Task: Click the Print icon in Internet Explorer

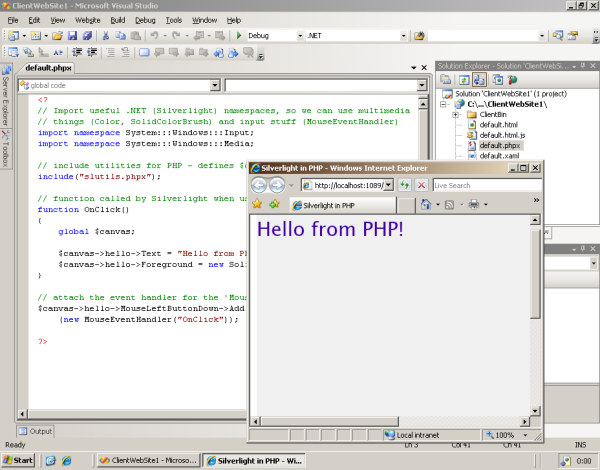Action: pyautogui.click(x=474, y=204)
